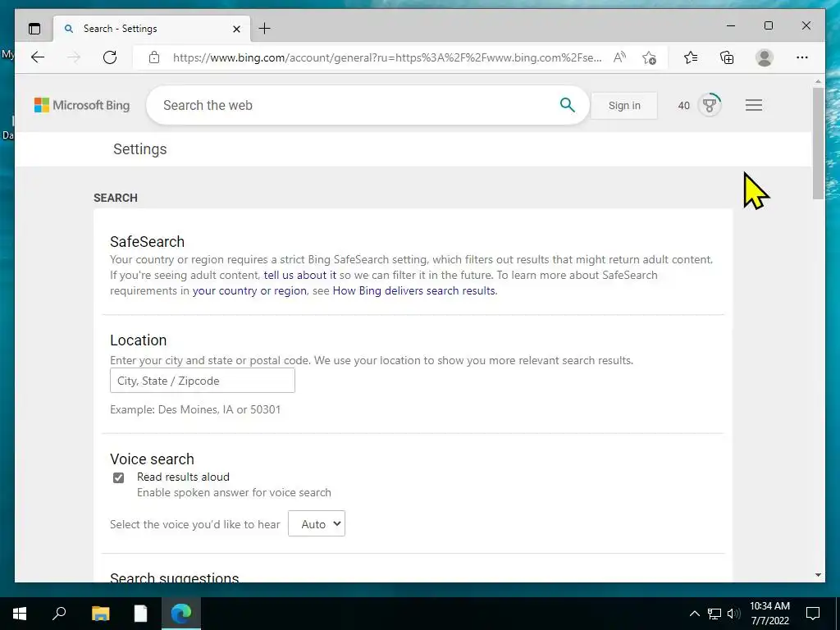Open the notification center icon

813,614
